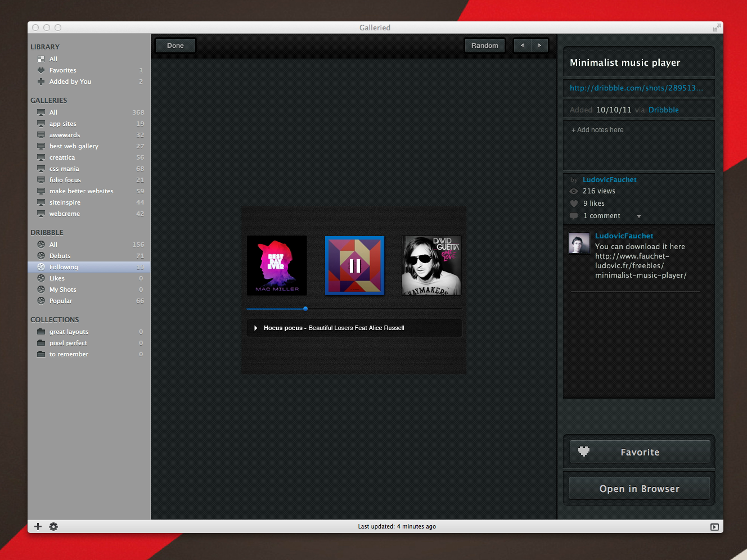Viewport: 747px width, 560px height.
Task: Click the speech bubble icon beside 1 comment
Action: pyautogui.click(x=574, y=216)
